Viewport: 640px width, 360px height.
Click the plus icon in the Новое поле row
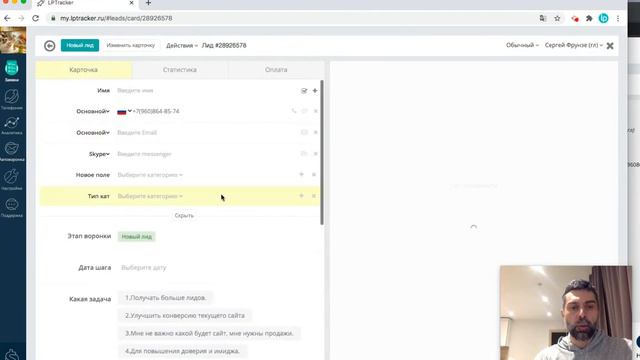301,175
